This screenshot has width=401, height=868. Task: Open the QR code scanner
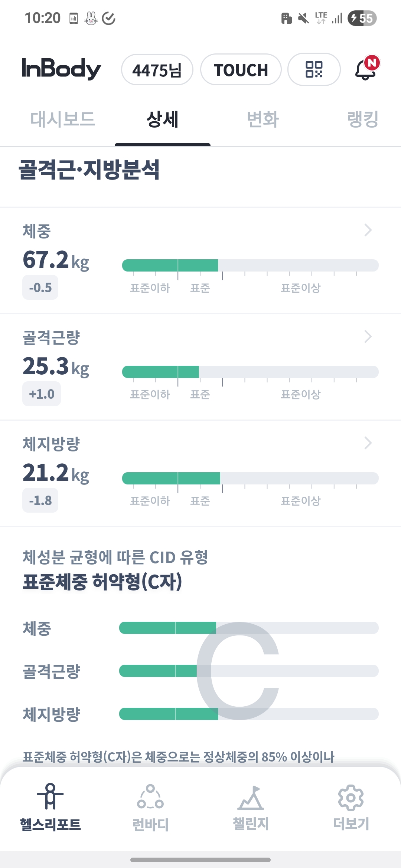pos(314,69)
